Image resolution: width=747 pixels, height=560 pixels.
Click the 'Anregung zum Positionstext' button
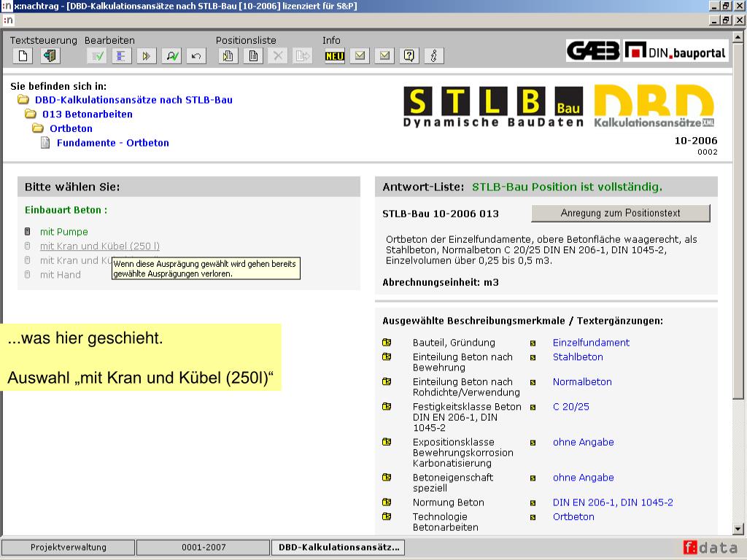pos(620,214)
